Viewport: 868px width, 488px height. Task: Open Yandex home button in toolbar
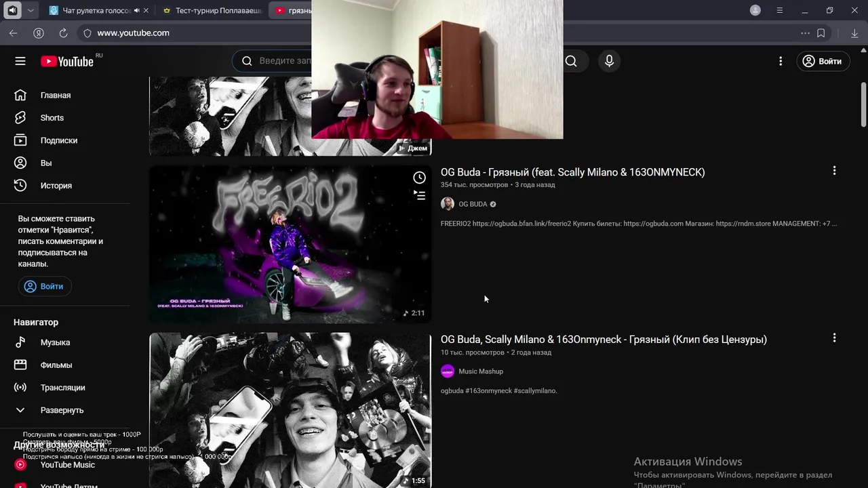[39, 33]
